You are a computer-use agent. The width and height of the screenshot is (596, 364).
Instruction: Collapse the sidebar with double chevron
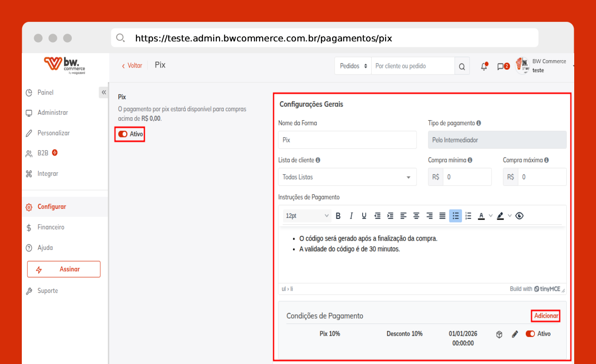pyautogui.click(x=103, y=92)
